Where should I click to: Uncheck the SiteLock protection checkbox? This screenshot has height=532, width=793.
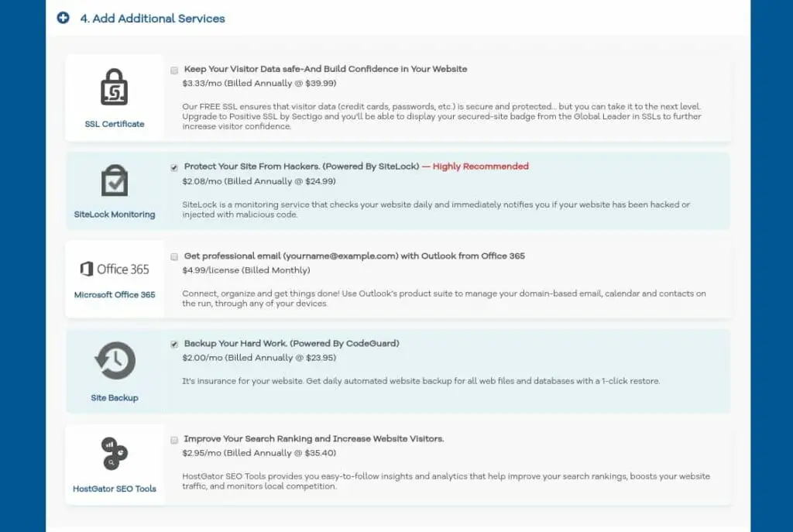tap(174, 168)
